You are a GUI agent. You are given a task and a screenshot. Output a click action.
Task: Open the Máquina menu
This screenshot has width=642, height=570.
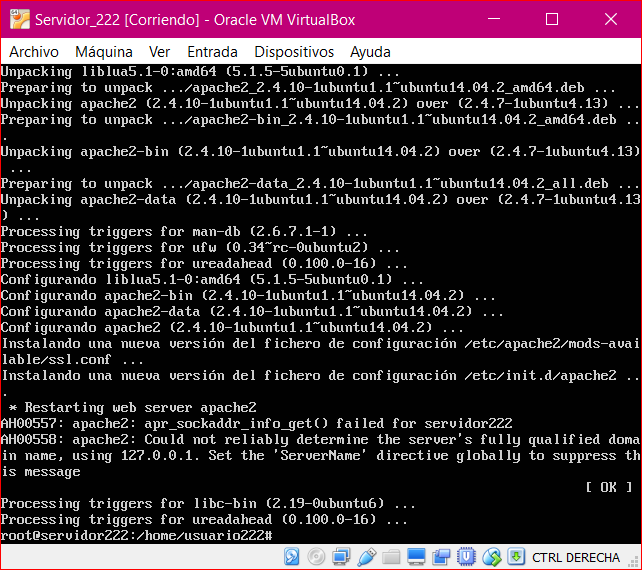pyautogui.click(x=104, y=52)
